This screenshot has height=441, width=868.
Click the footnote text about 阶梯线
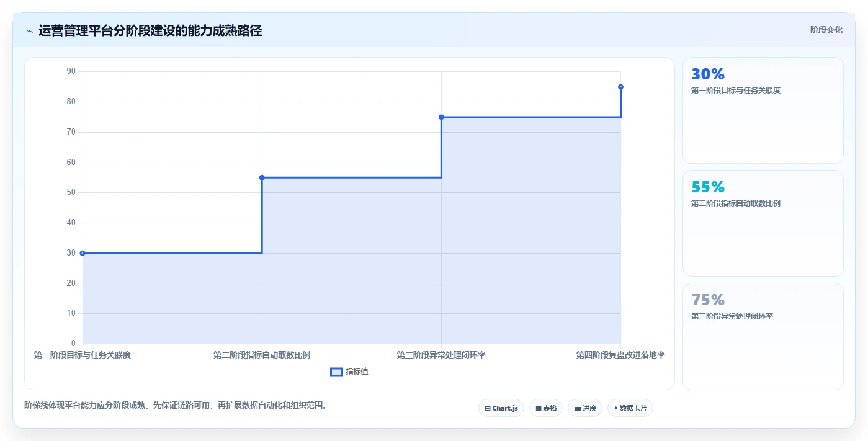(176, 406)
